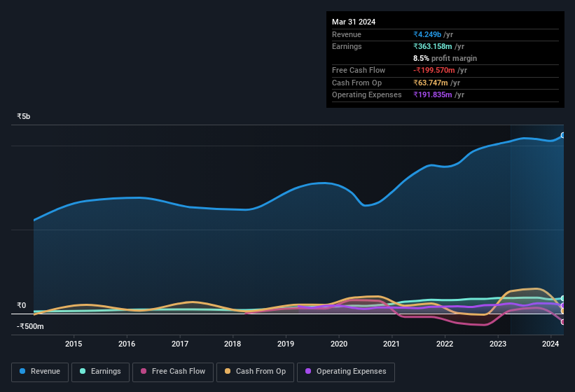Click the 2019 x-axis label
The image size is (575, 392).
(x=286, y=344)
